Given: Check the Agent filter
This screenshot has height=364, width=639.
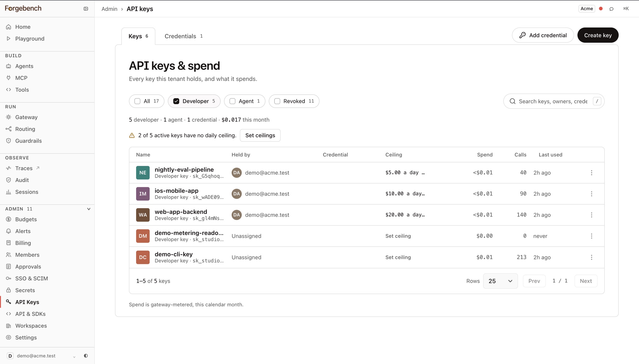Looking at the screenshot, I should [x=244, y=101].
